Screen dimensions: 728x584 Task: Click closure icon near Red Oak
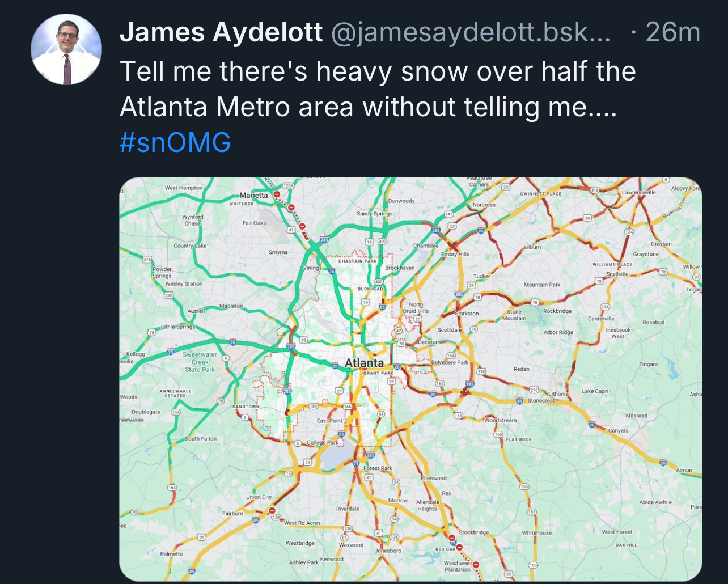point(459,547)
